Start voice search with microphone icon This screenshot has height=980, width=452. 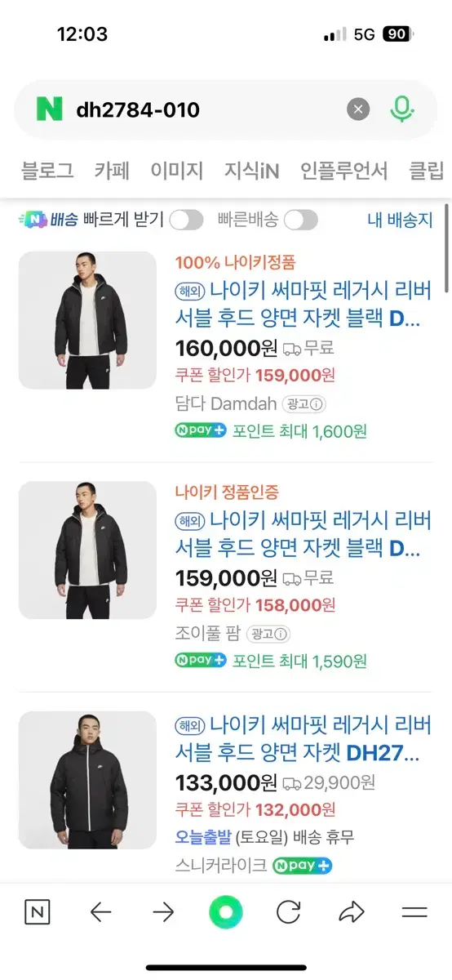pyautogui.click(x=401, y=109)
